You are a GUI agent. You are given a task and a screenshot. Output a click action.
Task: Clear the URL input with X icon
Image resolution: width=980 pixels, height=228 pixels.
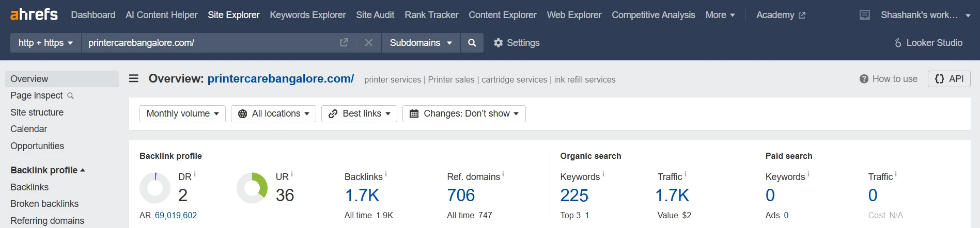[368, 42]
